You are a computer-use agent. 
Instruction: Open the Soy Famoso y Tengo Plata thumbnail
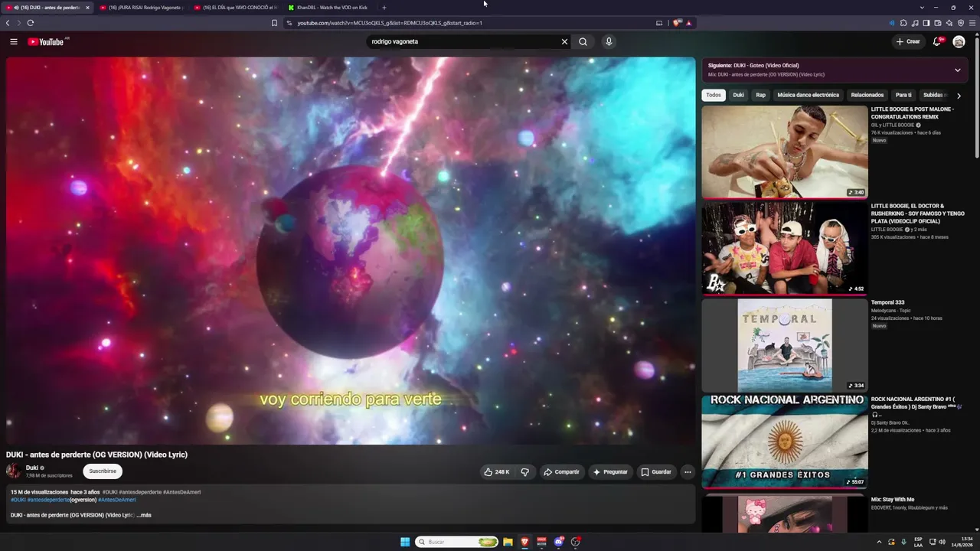[x=785, y=248]
